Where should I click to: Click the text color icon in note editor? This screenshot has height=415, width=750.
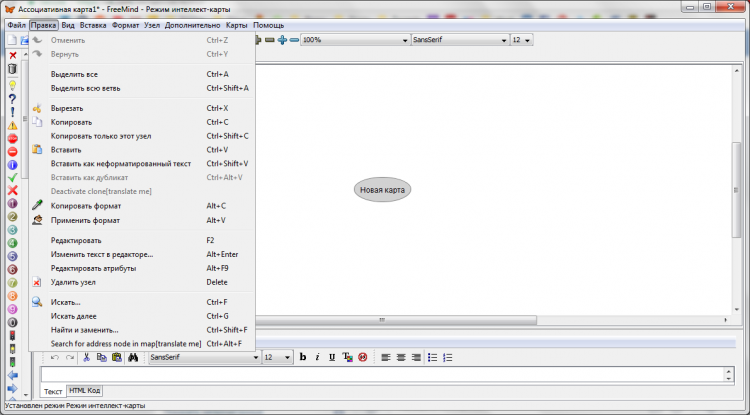tap(347, 357)
